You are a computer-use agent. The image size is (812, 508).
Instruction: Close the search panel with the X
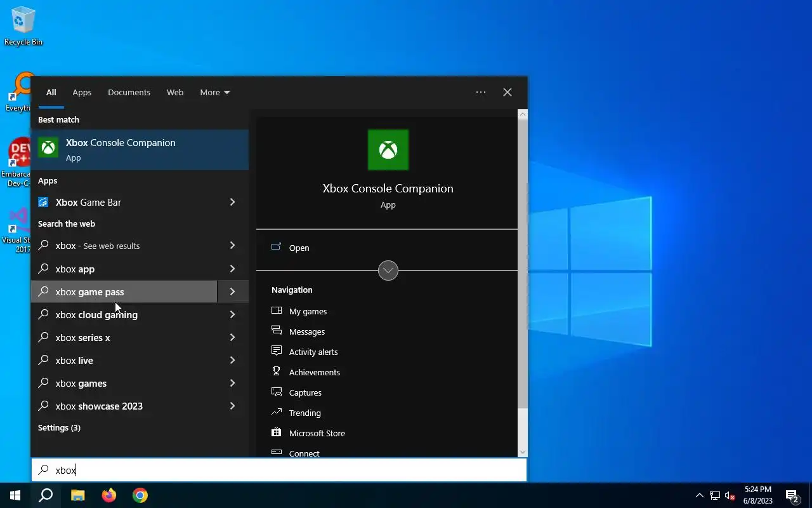[507, 92]
